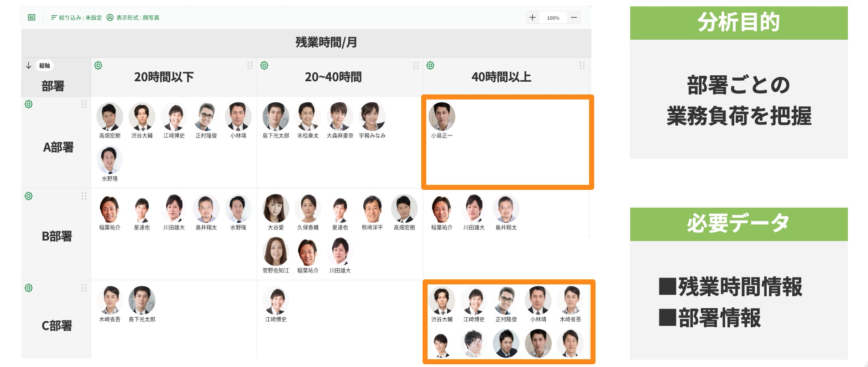Open the 絞り込み filter setting
Viewport: 868px width, 367px height.
point(76,18)
